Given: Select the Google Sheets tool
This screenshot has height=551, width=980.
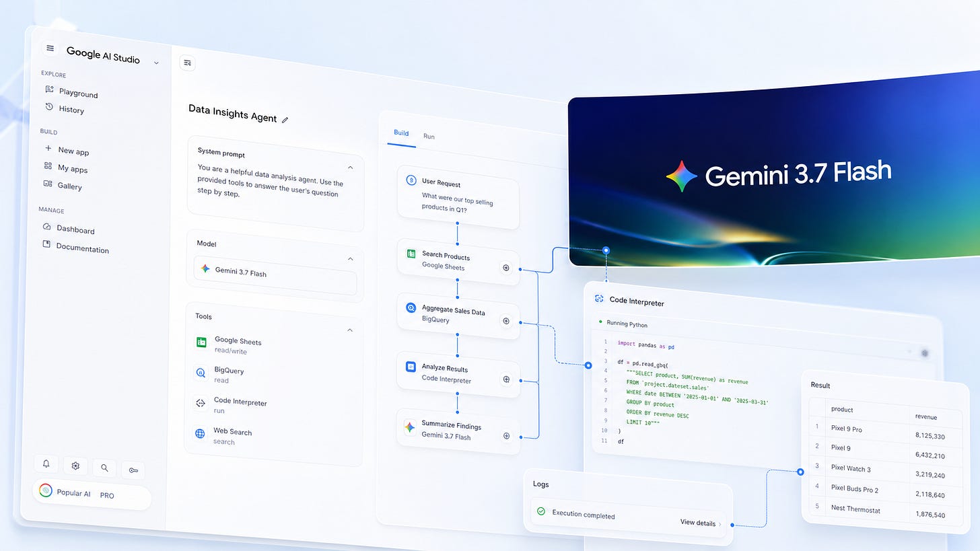Looking at the screenshot, I should [229, 343].
